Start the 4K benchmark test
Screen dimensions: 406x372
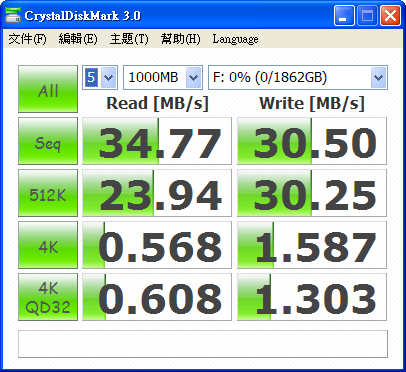tap(48, 245)
